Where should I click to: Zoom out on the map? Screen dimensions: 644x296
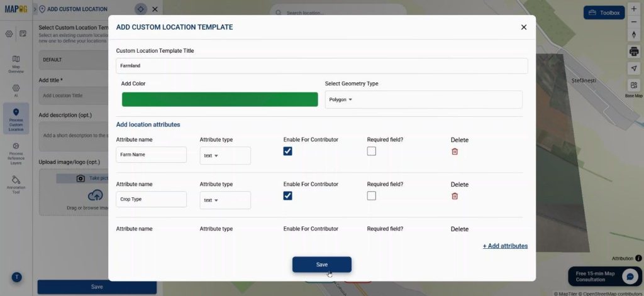(634, 22)
